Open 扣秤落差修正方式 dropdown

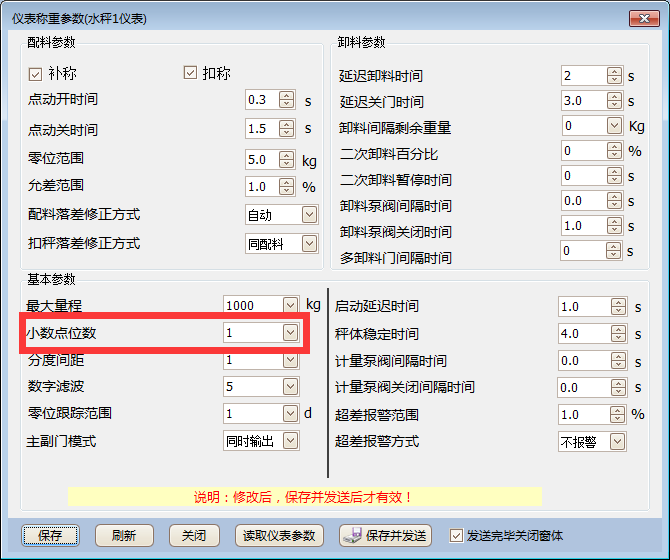(309, 243)
